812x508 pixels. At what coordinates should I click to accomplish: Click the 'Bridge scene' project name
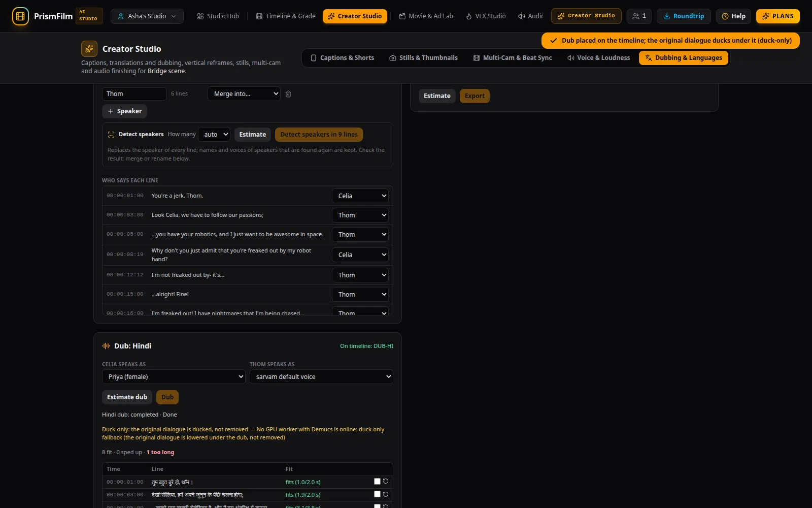click(x=166, y=71)
